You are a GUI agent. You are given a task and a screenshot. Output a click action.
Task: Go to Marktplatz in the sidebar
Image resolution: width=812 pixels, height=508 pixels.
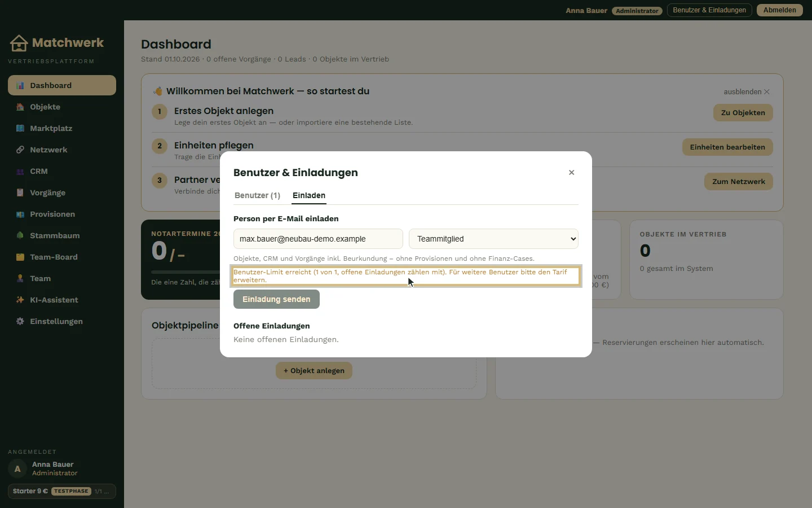tap(62, 129)
